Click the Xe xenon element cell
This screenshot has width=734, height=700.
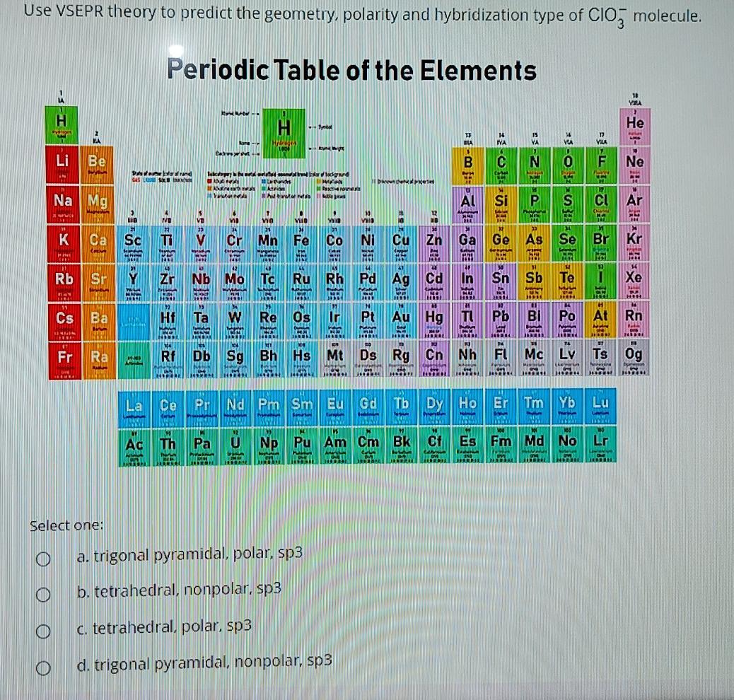click(635, 282)
